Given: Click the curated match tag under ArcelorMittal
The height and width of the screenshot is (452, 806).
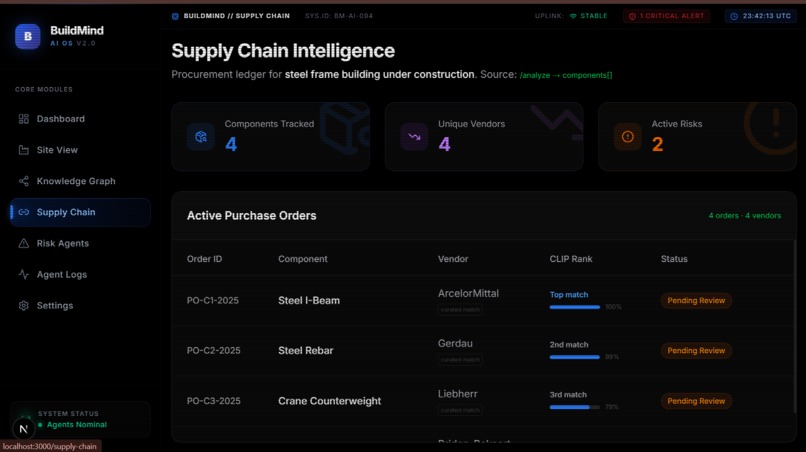Looking at the screenshot, I should [x=460, y=310].
